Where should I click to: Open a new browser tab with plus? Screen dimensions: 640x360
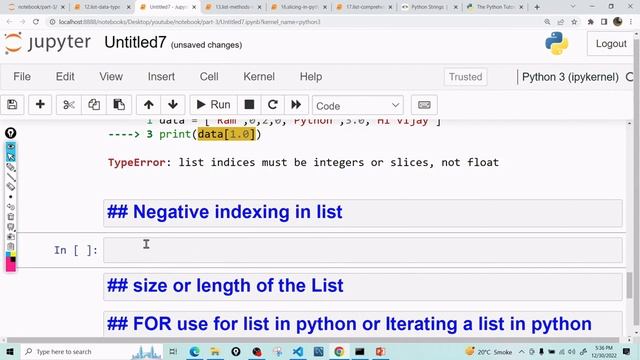537,7
